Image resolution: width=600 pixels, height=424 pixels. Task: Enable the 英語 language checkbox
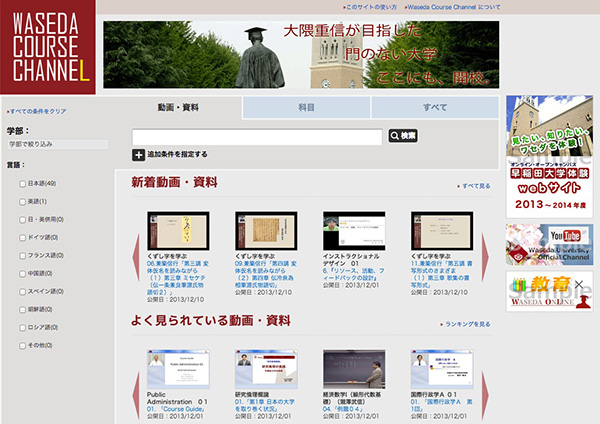[x=23, y=201]
